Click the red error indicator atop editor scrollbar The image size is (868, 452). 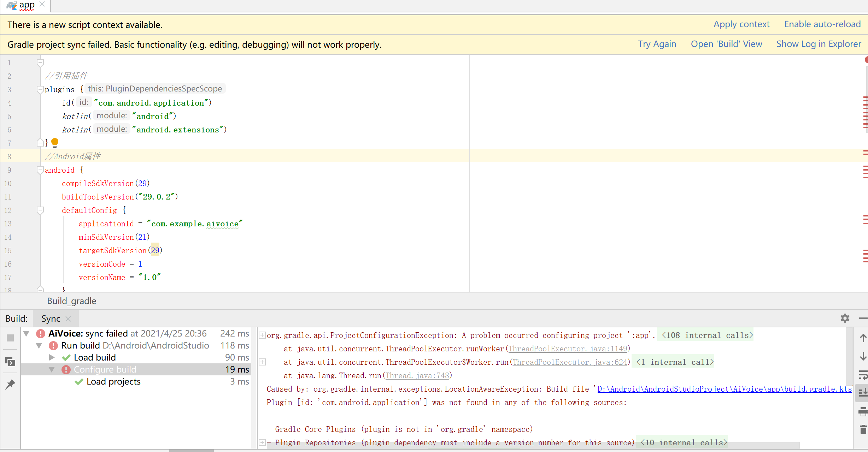[x=866, y=60]
